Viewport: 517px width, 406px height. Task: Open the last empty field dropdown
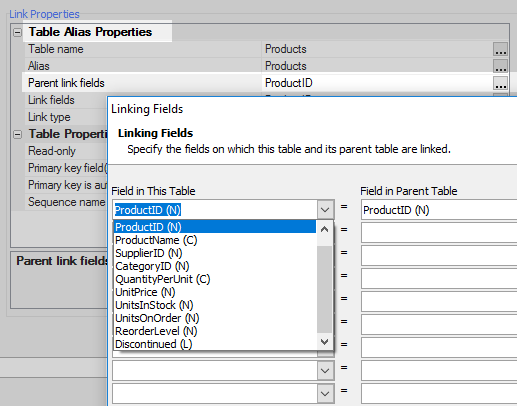coord(325,394)
